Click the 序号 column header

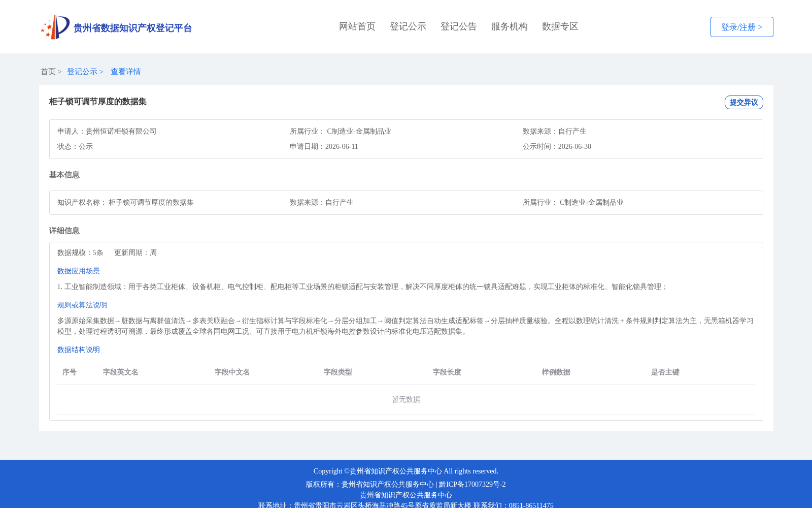[x=70, y=372]
